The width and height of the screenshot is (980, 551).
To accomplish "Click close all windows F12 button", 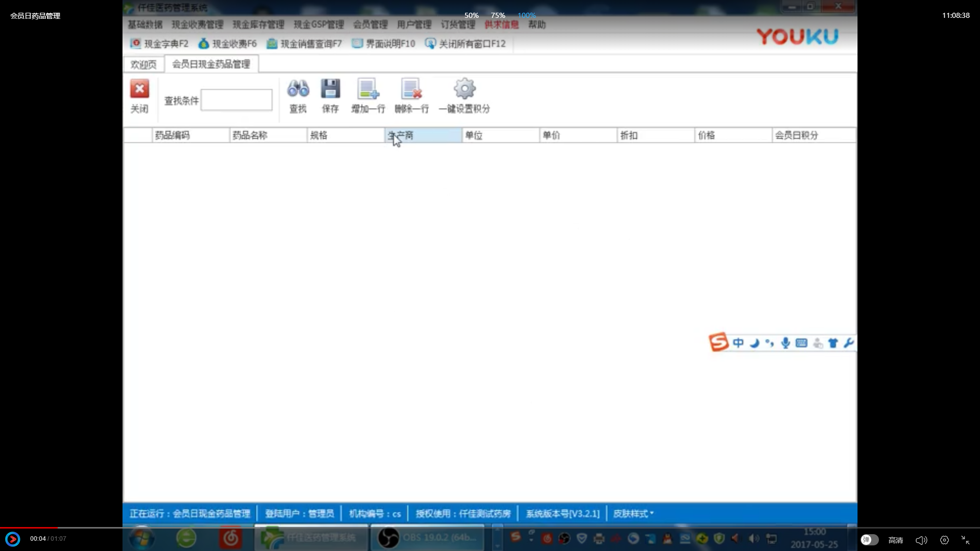I will [465, 44].
